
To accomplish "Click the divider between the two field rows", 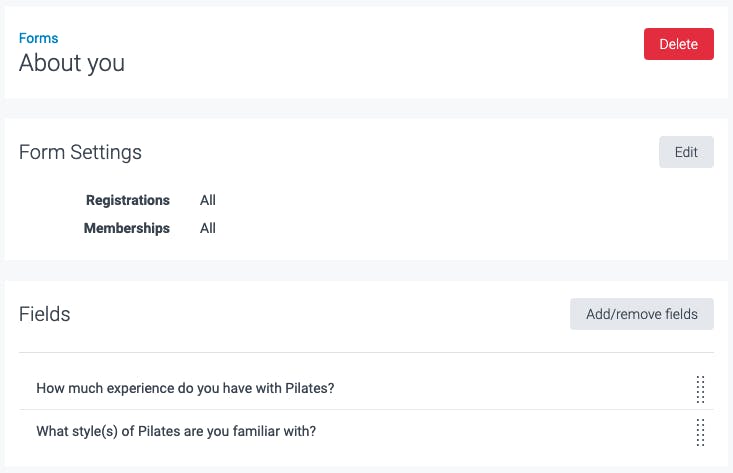I will pos(367,410).
